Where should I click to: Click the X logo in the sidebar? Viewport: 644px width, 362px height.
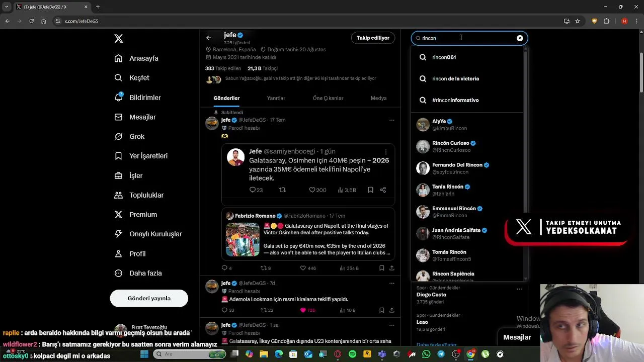(119, 39)
